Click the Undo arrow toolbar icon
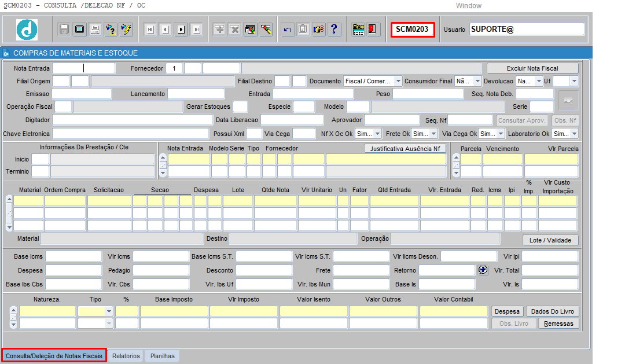 [288, 30]
